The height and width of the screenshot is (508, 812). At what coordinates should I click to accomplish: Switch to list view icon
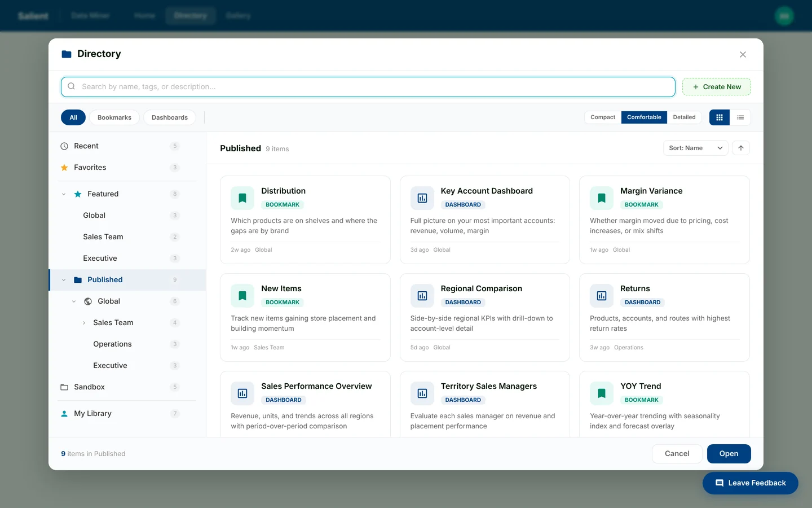[740, 117]
